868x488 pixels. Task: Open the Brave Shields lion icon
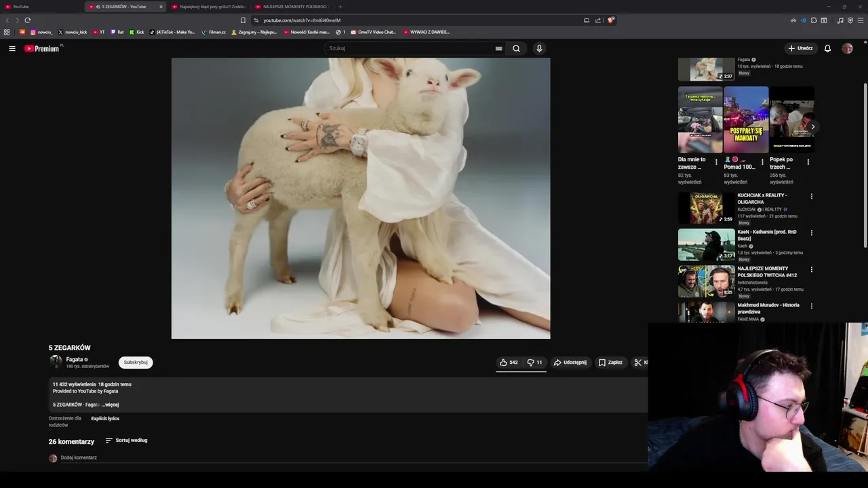click(610, 20)
